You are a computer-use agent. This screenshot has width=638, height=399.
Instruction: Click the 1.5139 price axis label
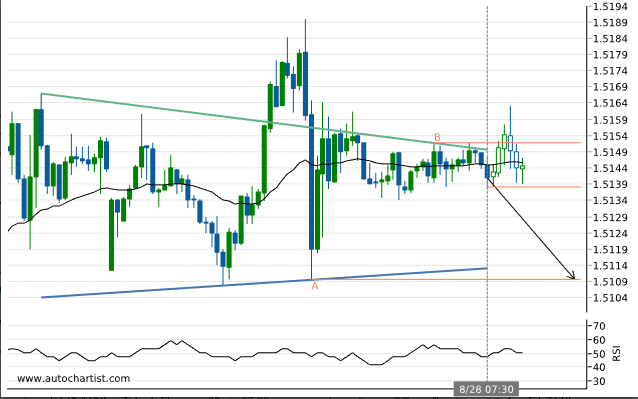610,185
